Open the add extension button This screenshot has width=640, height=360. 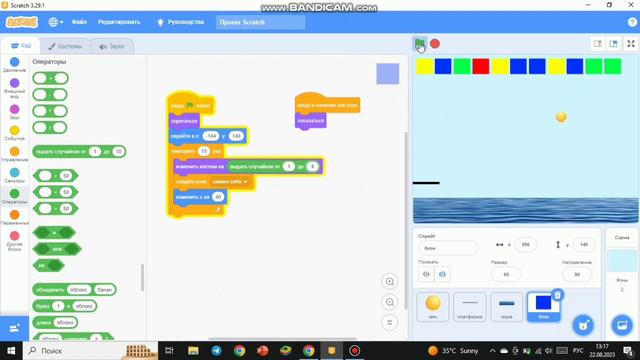click(14, 328)
